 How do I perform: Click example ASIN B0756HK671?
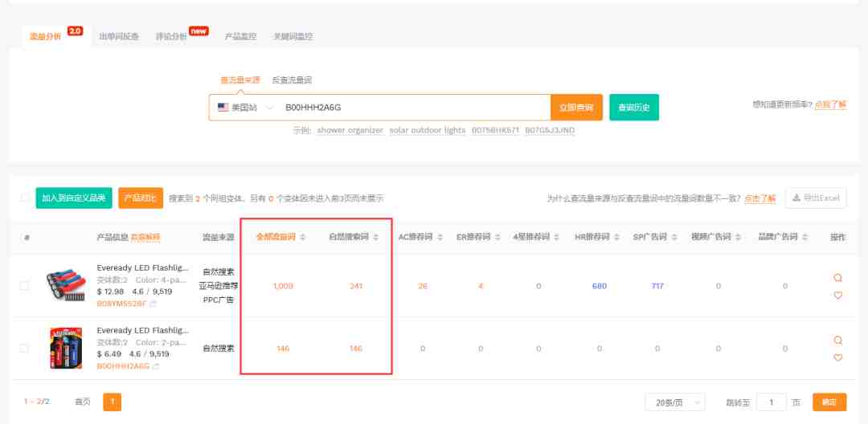click(x=495, y=130)
